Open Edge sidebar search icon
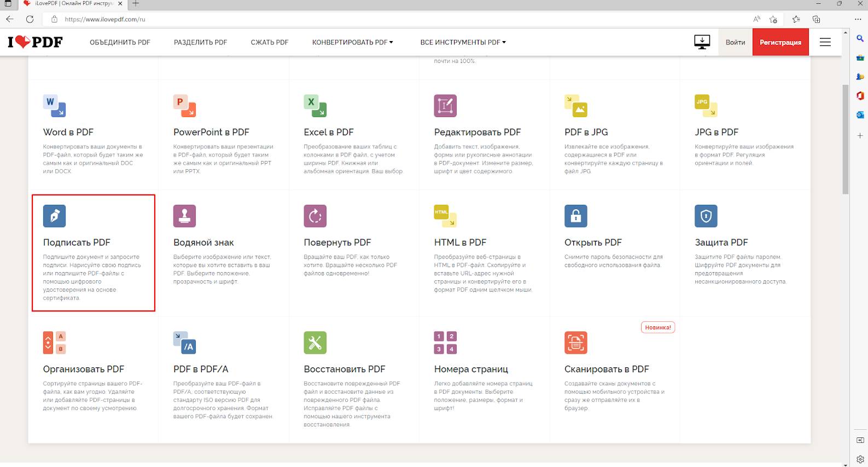The width and height of the screenshot is (868, 467). point(860,38)
